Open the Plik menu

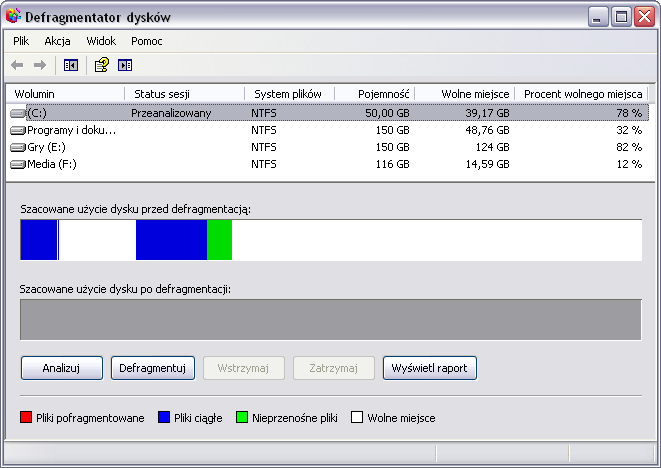(21, 41)
